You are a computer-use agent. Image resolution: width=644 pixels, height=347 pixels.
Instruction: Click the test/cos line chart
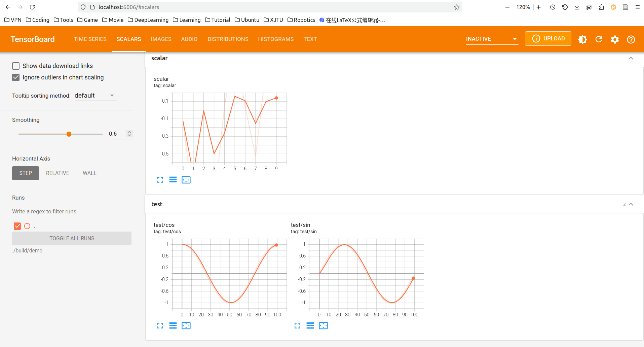(229, 274)
